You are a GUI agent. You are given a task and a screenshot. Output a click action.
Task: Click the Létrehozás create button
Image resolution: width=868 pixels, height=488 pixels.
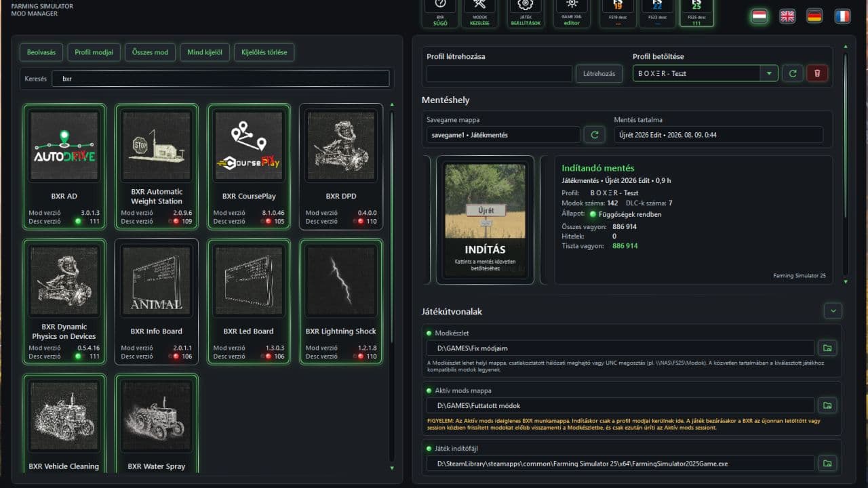tap(599, 73)
